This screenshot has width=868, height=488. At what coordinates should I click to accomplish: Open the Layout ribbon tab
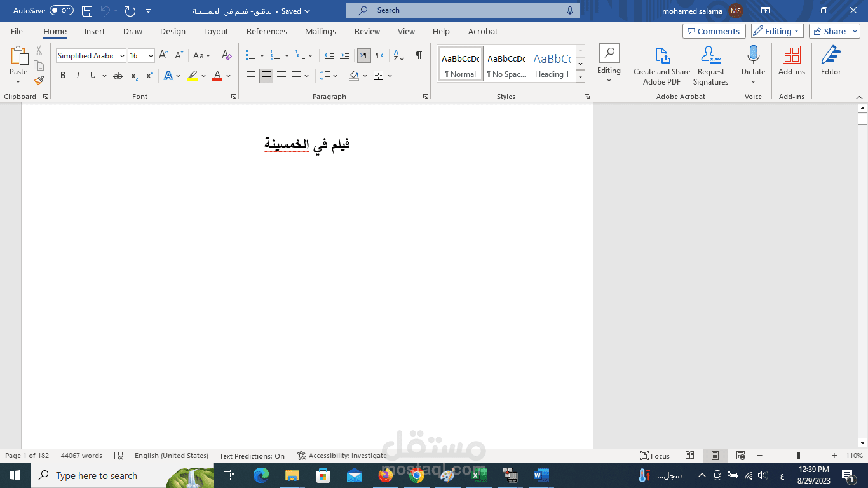(216, 31)
